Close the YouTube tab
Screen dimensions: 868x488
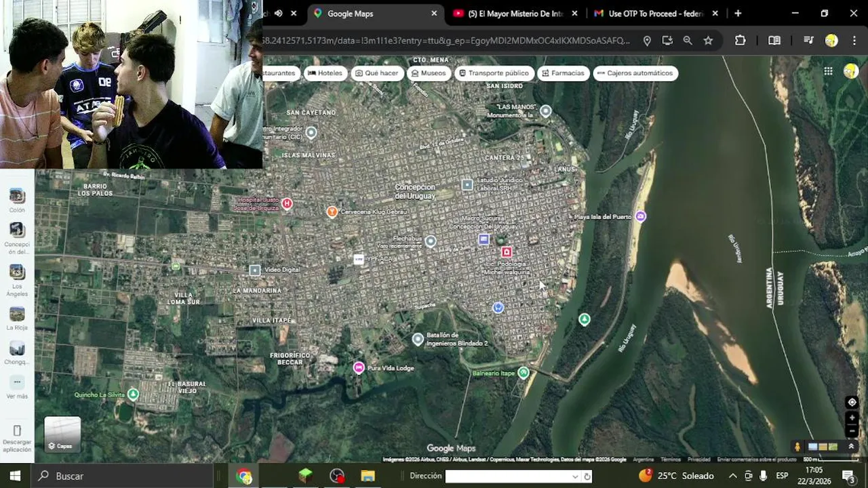(x=574, y=14)
